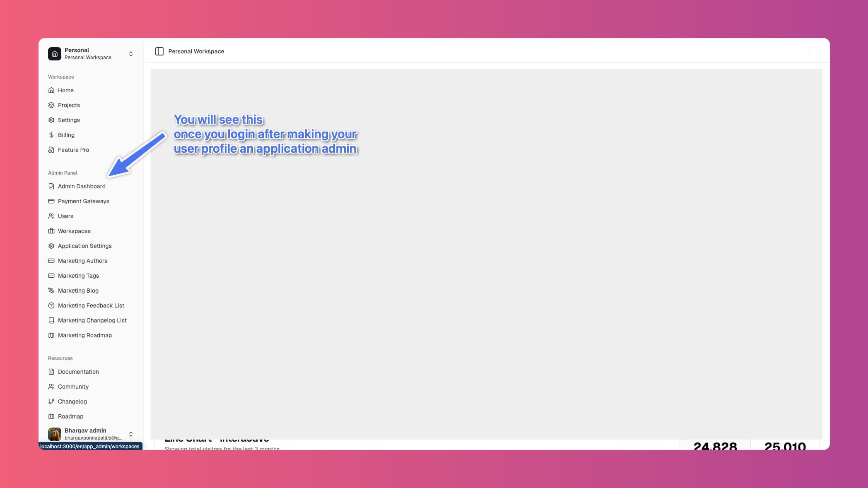Select the Payment Gateways icon
This screenshot has width=868, height=488.
coord(51,201)
